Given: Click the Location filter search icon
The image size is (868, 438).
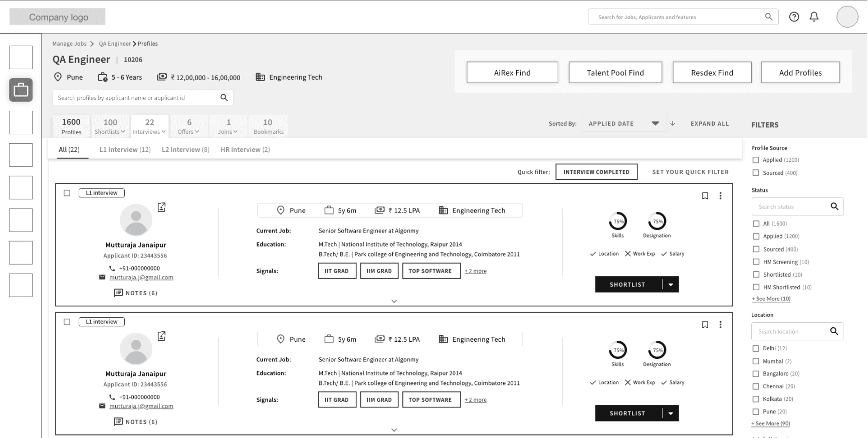Looking at the screenshot, I should [x=834, y=331].
